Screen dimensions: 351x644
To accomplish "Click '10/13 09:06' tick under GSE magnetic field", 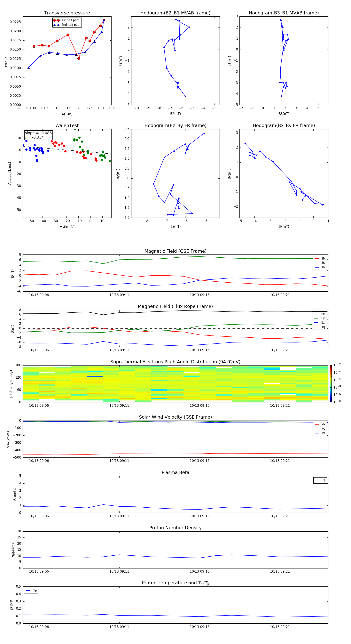I will point(39,295).
